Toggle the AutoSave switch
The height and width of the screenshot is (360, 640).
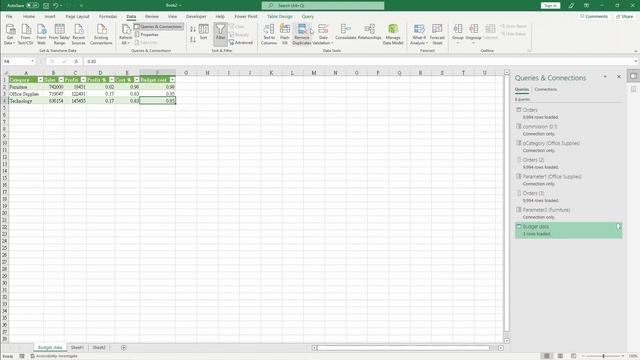click(x=32, y=5)
